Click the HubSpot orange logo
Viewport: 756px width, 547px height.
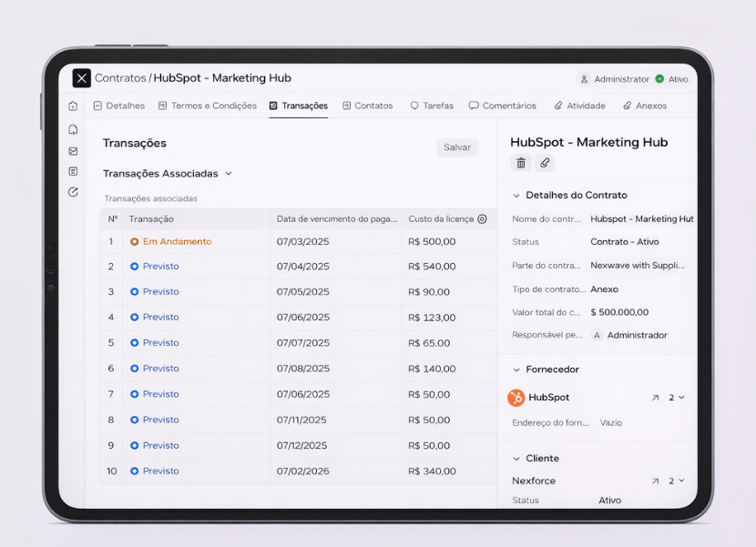(516, 398)
